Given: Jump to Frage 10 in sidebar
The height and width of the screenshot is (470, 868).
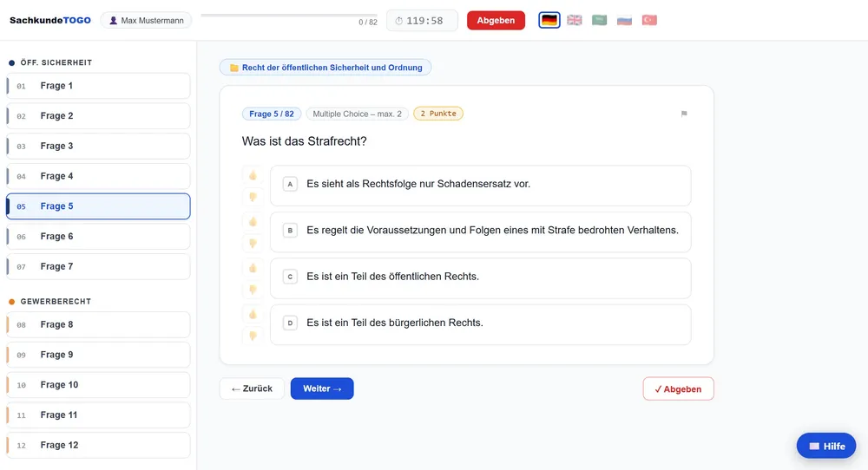Looking at the screenshot, I should 99,385.
